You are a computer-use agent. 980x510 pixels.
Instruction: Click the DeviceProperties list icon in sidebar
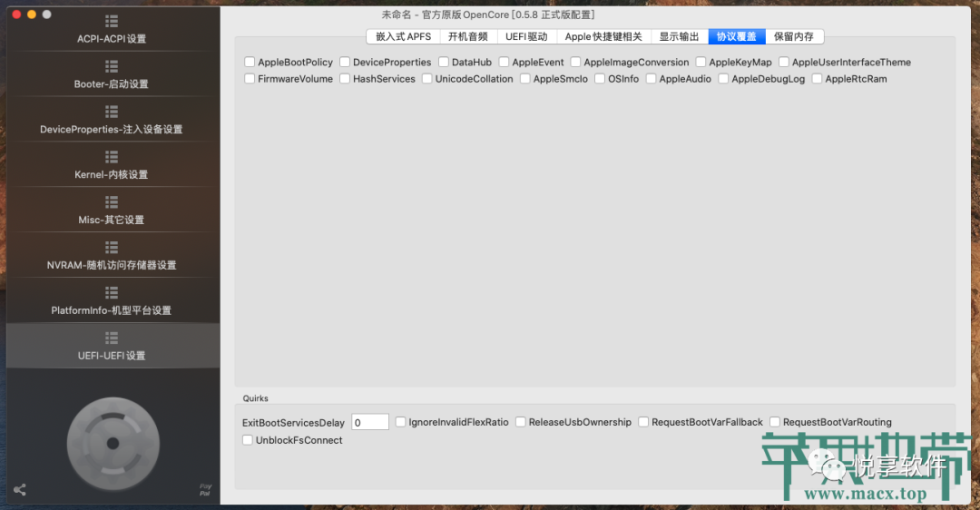click(112, 112)
